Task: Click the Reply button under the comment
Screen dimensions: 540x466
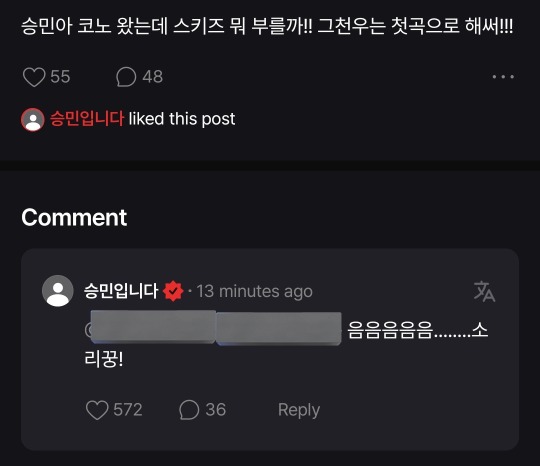Action: click(x=299, y=410)
